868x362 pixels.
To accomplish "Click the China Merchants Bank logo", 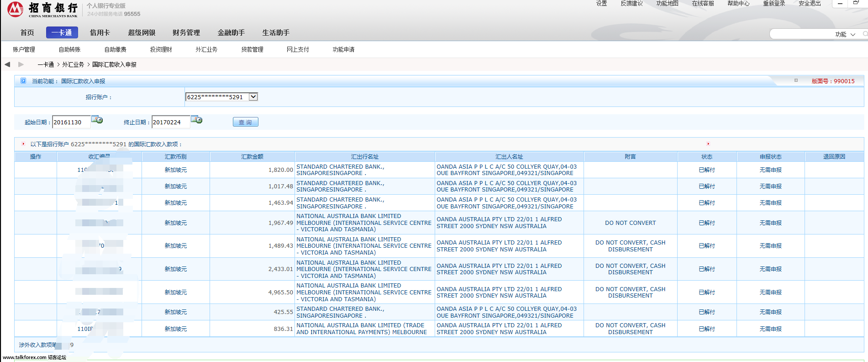I will click(42, 9).
